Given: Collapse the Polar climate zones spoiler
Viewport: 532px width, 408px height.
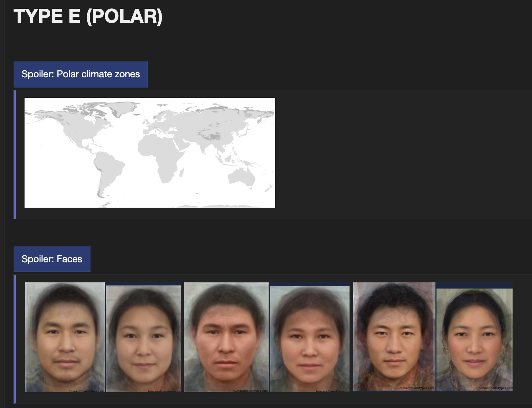Looking at the screenshot, I should tap(81, 74).
